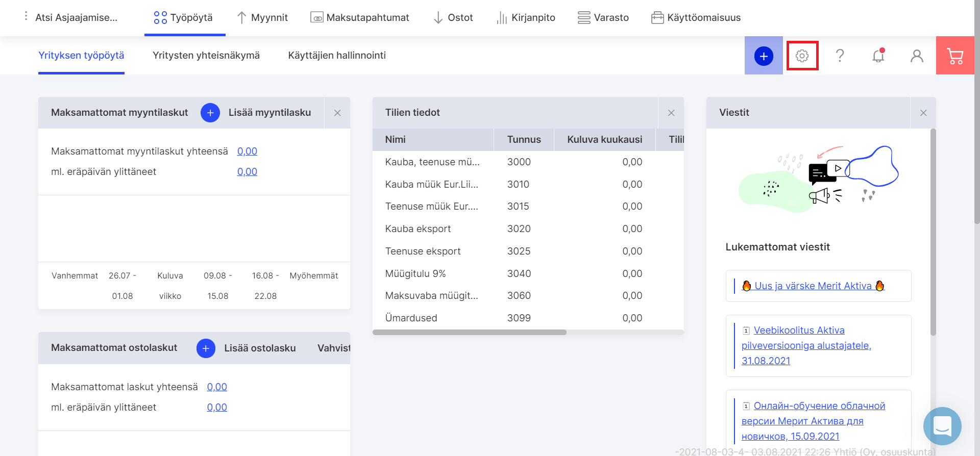
Task: Switch to Käyttäjien hallinnointi tab
Action: [x=337, y=56]
